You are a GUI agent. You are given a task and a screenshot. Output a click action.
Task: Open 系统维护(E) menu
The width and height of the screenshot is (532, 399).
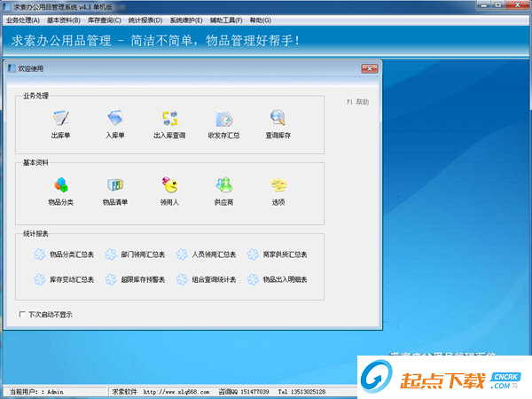(186, 20)
